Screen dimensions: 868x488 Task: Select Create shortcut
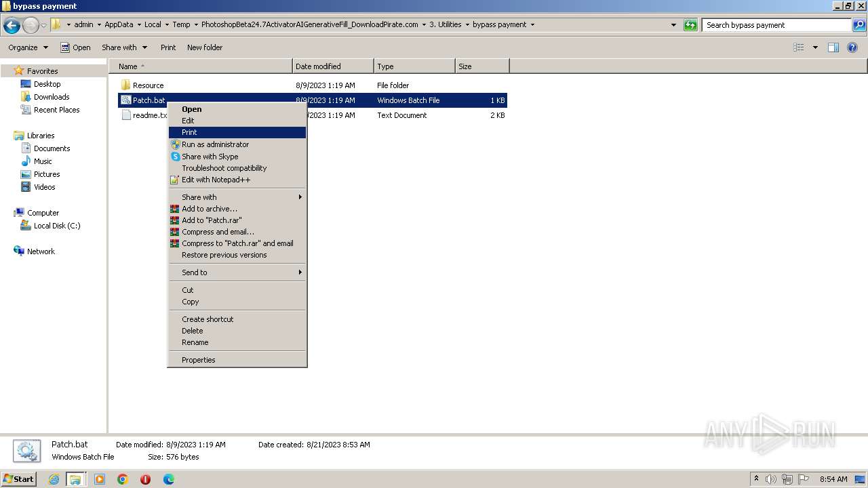237,319
